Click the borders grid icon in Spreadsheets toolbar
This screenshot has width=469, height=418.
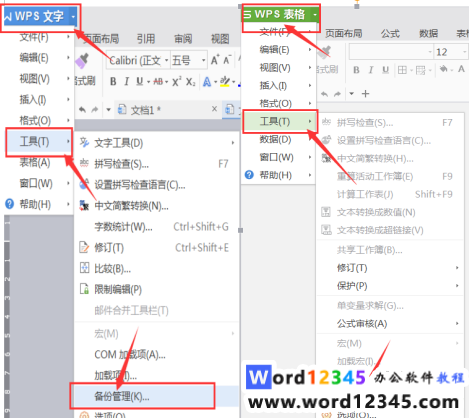click(x=402, y=70)
